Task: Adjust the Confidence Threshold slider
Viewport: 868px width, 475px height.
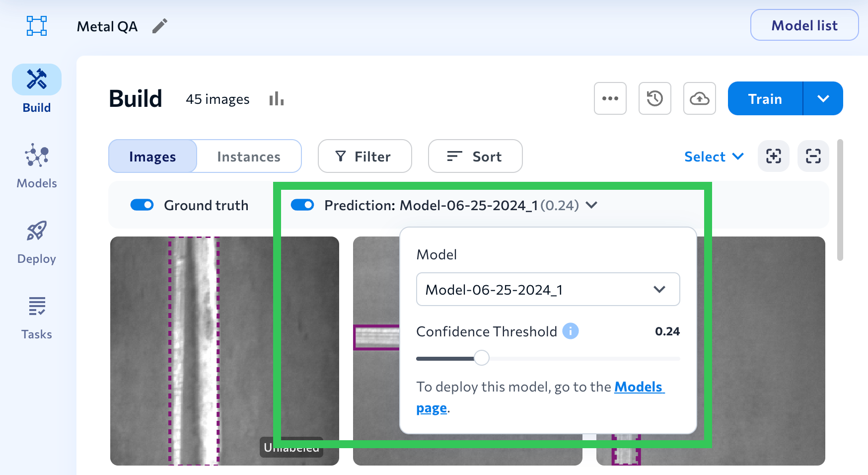Action: click(481, 358)
